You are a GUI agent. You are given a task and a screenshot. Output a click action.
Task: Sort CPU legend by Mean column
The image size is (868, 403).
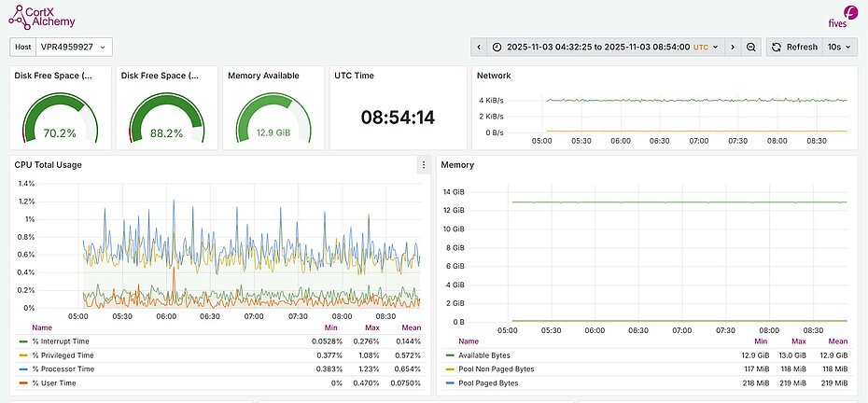click(410, 328)
